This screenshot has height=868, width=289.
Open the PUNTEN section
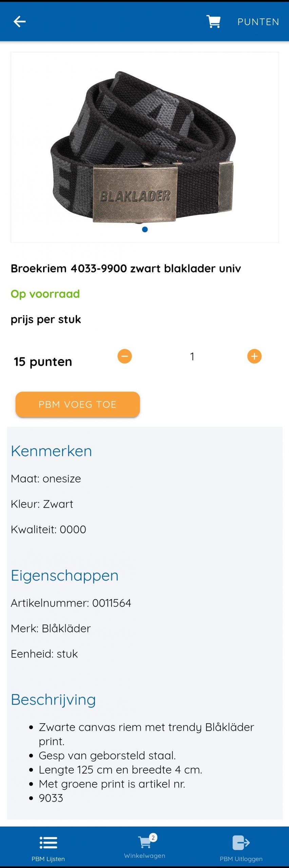coord(258,22)
